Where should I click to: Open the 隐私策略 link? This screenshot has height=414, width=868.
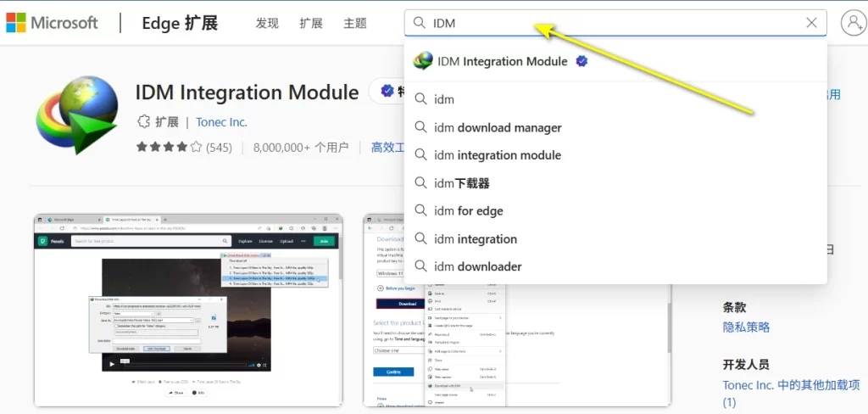pyautogui.click(x=746, y=327)
